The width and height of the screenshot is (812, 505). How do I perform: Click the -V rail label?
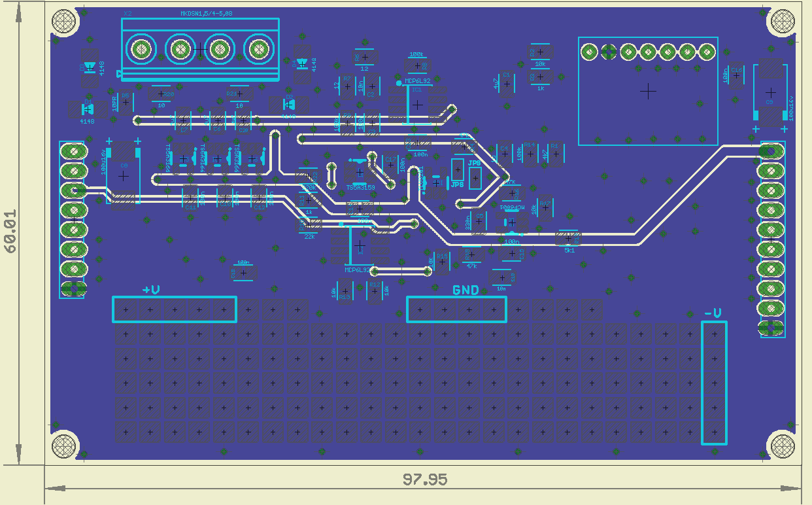(x=713, y=313)
